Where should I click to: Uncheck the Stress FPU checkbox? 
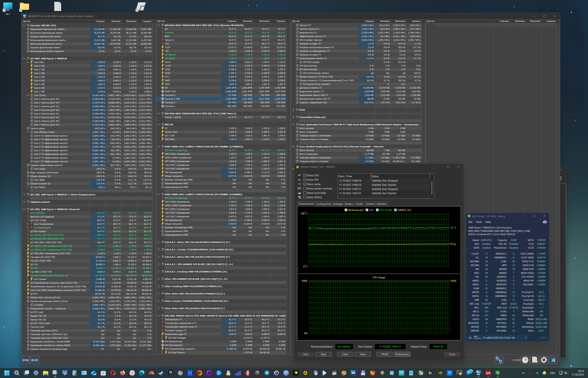pos(304,180)
